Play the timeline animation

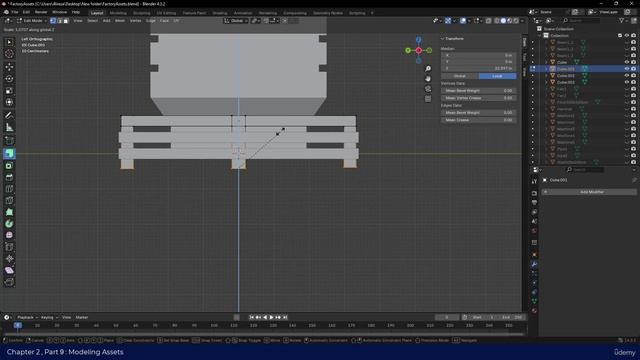271,317
